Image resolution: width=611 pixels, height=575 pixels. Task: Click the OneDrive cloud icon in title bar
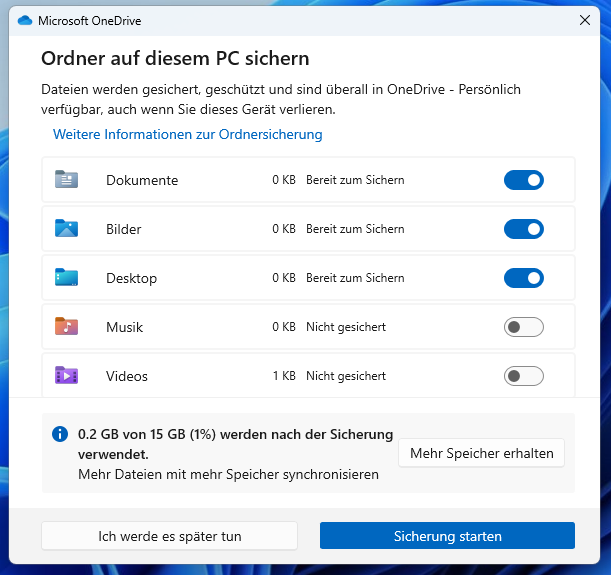[25, 20]
